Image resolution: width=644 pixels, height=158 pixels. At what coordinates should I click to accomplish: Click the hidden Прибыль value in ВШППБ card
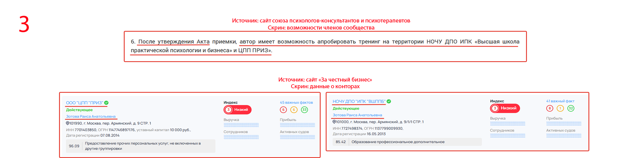(x=564, y=124)
